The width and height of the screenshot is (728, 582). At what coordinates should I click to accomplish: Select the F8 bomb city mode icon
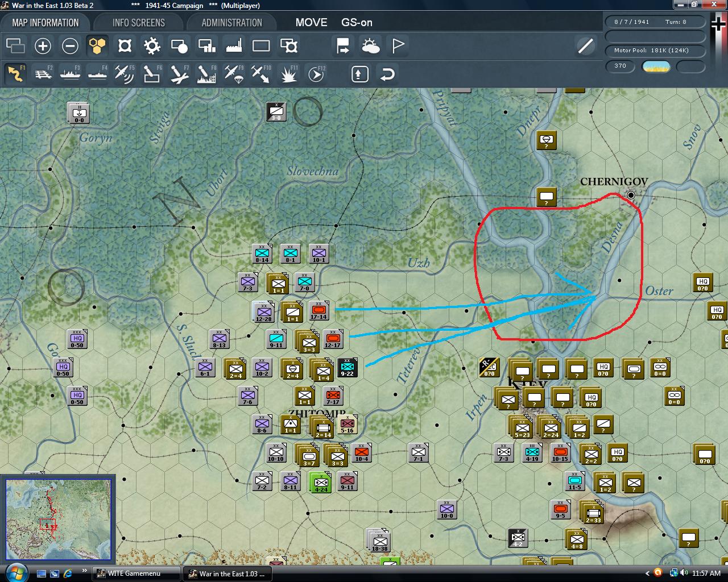click(206, 74)
